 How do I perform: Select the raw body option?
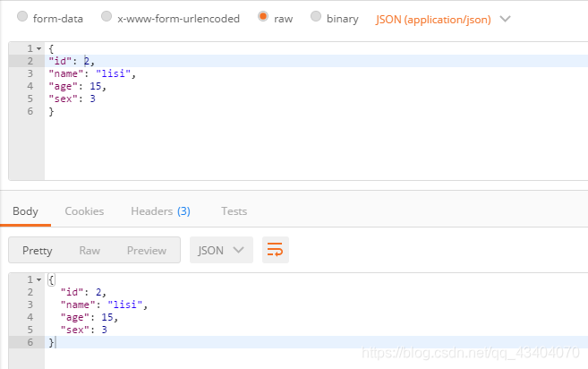263,16
